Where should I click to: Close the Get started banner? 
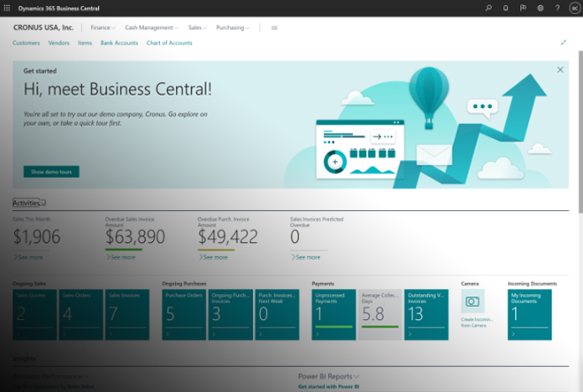tap(560, 70)
